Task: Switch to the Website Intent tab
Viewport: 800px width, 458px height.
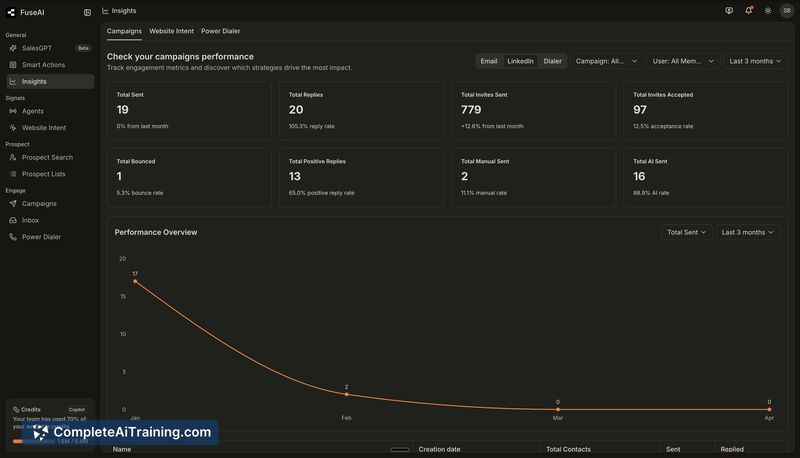Action: [171, 31]
